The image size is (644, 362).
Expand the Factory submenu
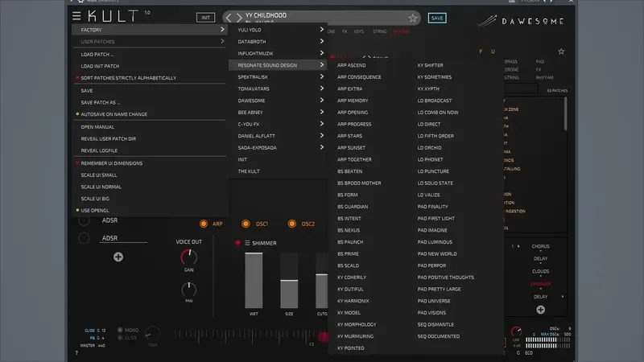tap(149, 30)
